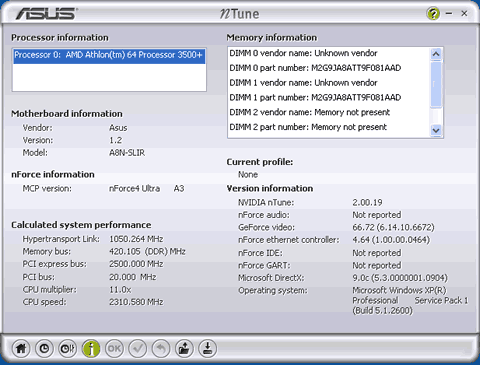This screenshot has height=365, width=480.
Task: Click the nForce audio Not reported value
Action: coord(377,215)
